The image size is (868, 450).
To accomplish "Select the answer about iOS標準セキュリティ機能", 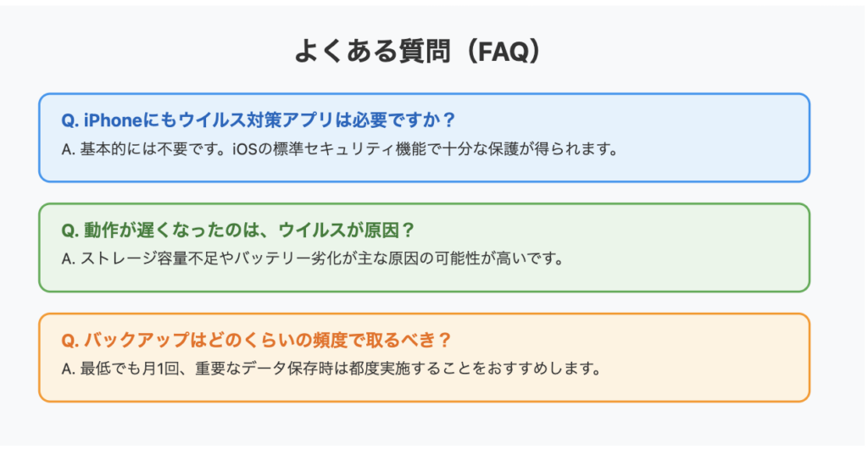I will click(x=339, y=149).
